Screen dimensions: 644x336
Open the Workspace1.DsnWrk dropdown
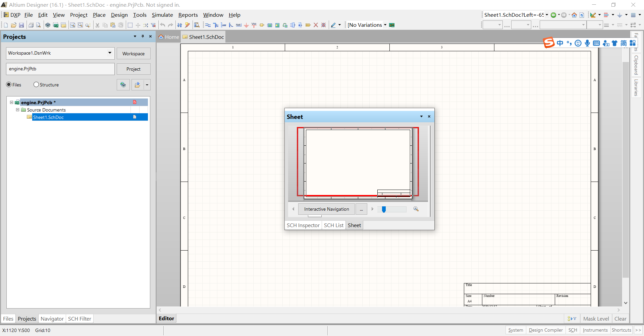coord(109,53)
